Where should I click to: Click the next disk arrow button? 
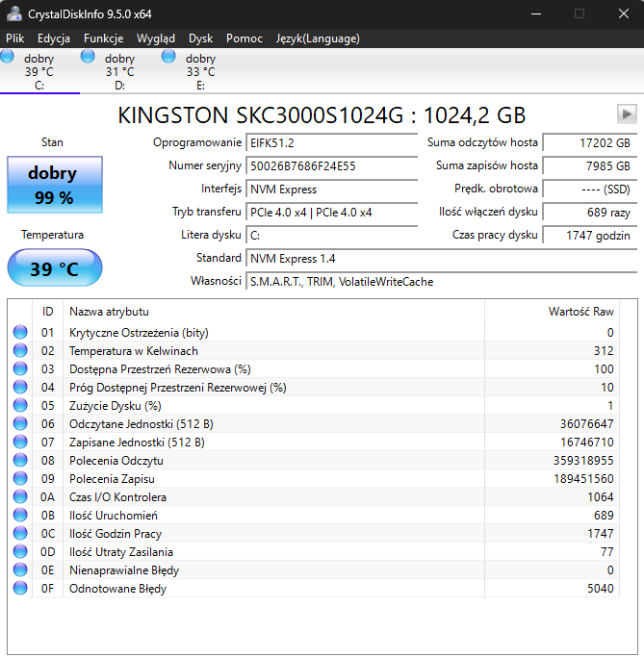click(x=627, y=114)
